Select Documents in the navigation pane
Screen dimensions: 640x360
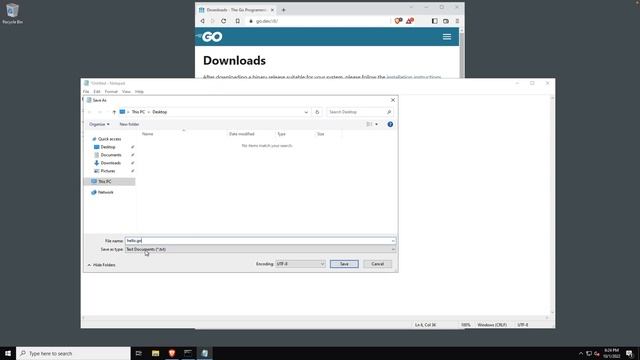pos(111,155)
